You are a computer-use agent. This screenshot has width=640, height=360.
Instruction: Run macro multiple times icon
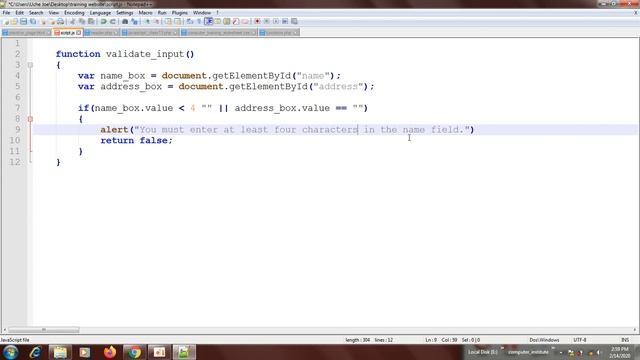[285, 21]
